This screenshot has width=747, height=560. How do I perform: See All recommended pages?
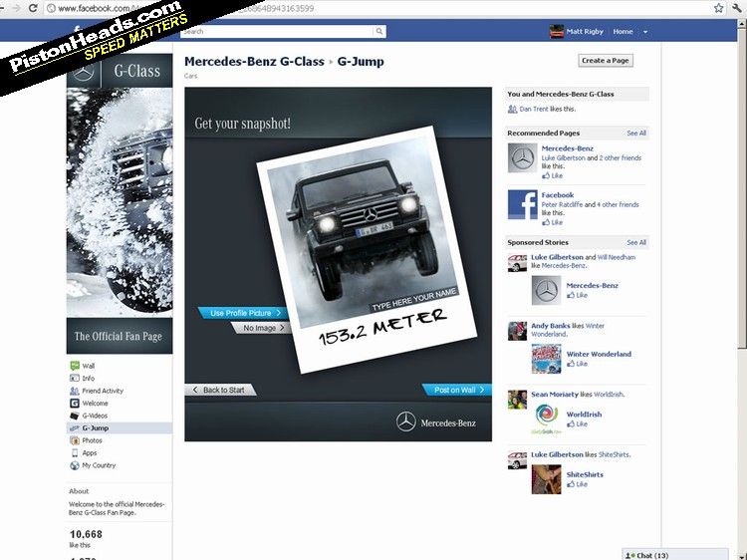[x=636, y=134]
